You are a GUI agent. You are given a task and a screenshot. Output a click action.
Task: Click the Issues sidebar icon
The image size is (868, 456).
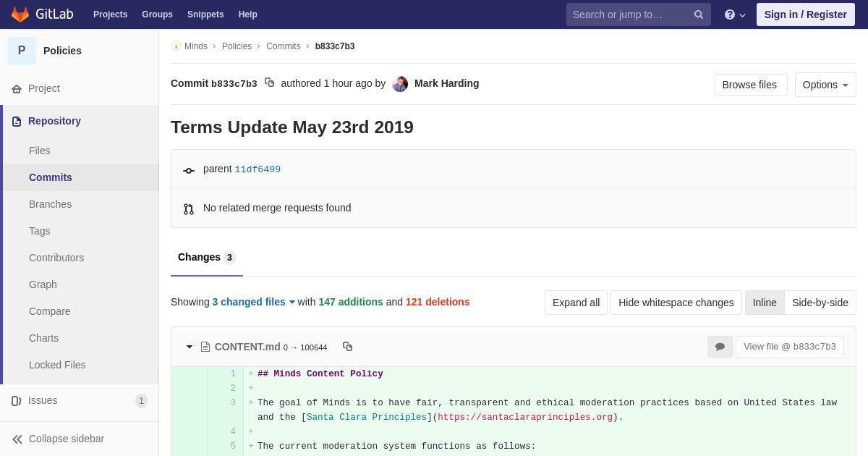tap(17, 401)
